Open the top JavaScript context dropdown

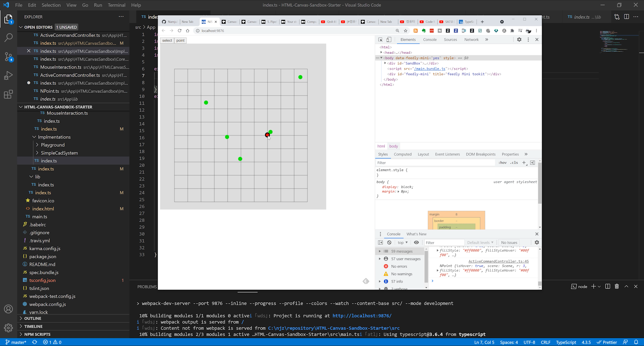403,243
